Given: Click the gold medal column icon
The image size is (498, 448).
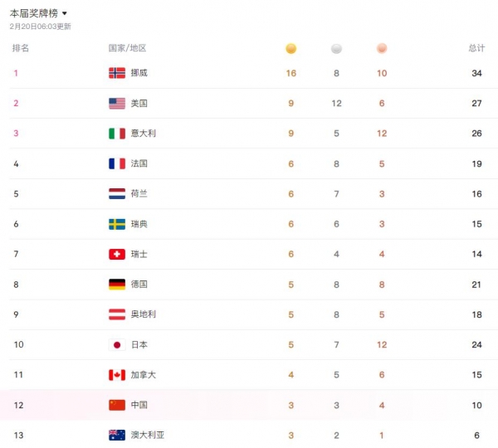Looking at the screenshot, I should point(290,48).
